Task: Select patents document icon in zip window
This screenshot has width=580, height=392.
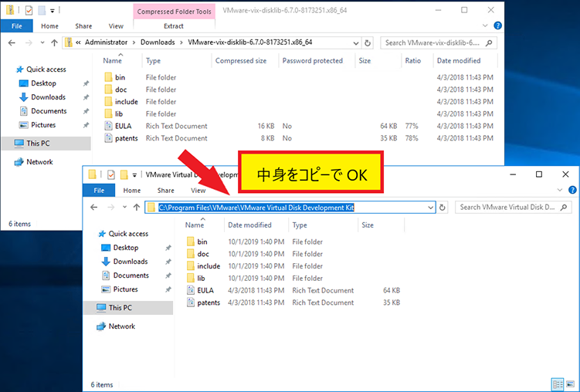Action: 108,138
